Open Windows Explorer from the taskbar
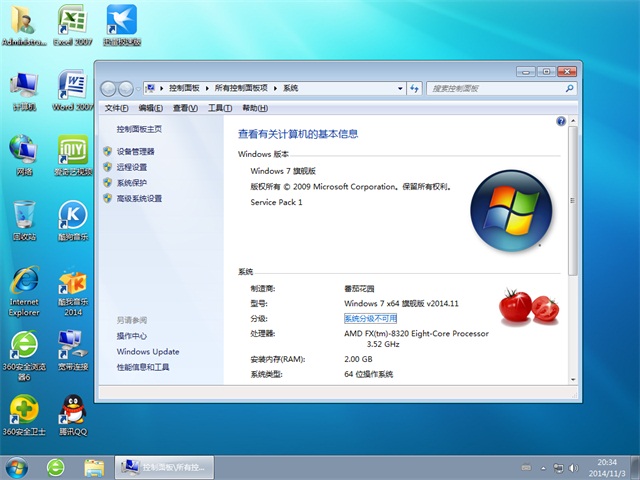 coord(94,468)
